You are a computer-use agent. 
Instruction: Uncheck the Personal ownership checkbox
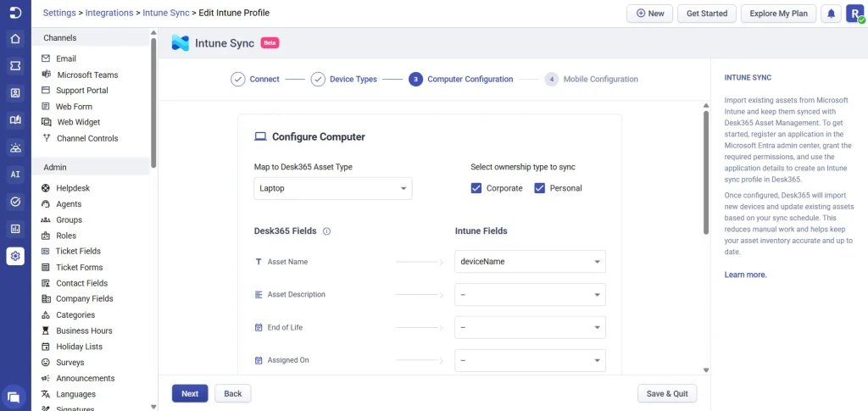pyautogui.click(x=540, y=189)
